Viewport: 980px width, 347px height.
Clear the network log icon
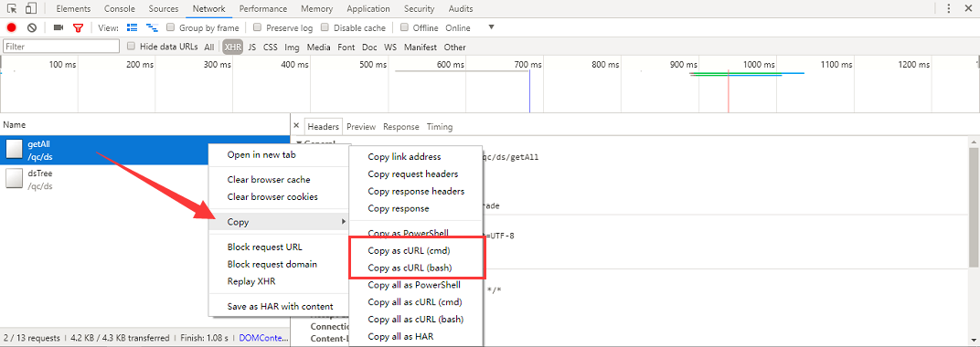[32, 28]
